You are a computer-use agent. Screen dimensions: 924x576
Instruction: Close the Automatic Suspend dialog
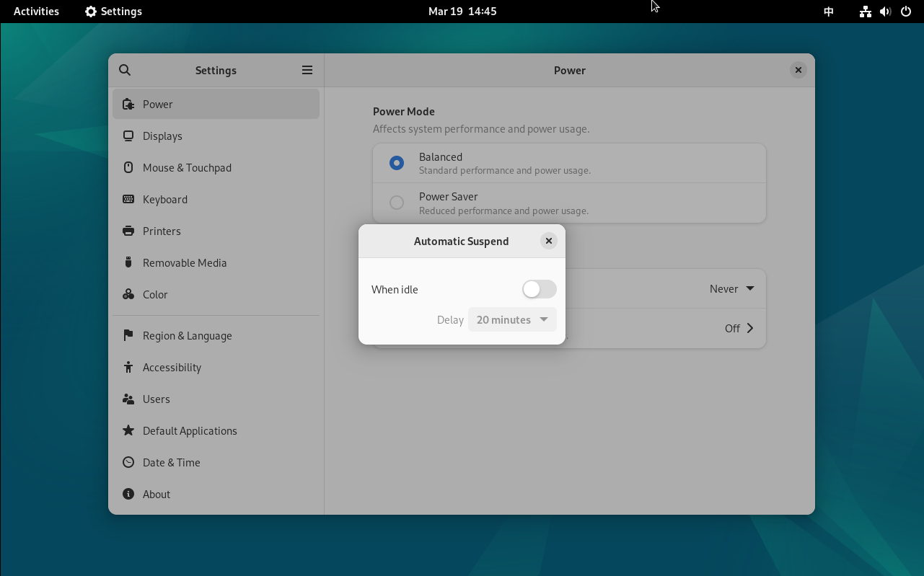pyautogui.click(x=549, y=241)
